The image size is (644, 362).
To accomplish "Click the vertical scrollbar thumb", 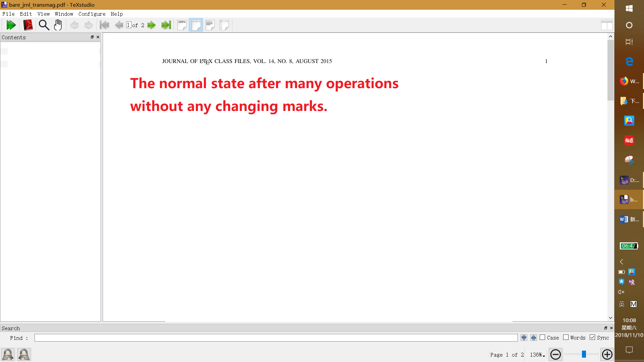I will coord(610,70).
